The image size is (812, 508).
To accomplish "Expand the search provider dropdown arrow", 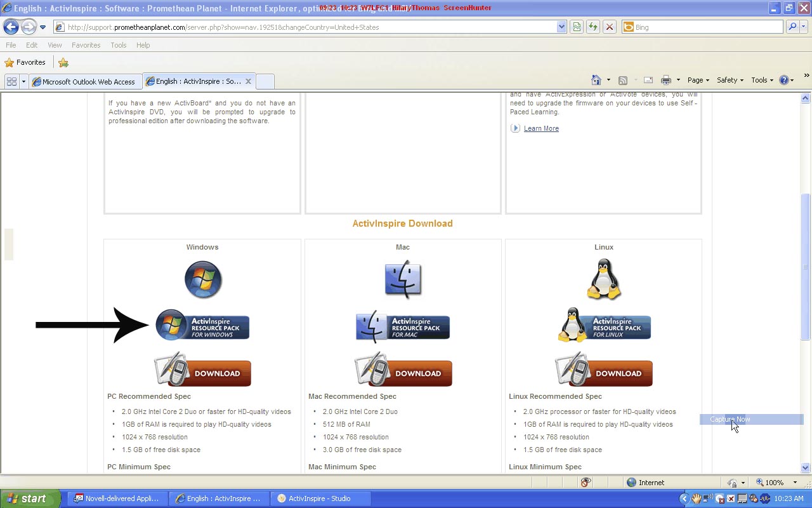I will 805,27.
